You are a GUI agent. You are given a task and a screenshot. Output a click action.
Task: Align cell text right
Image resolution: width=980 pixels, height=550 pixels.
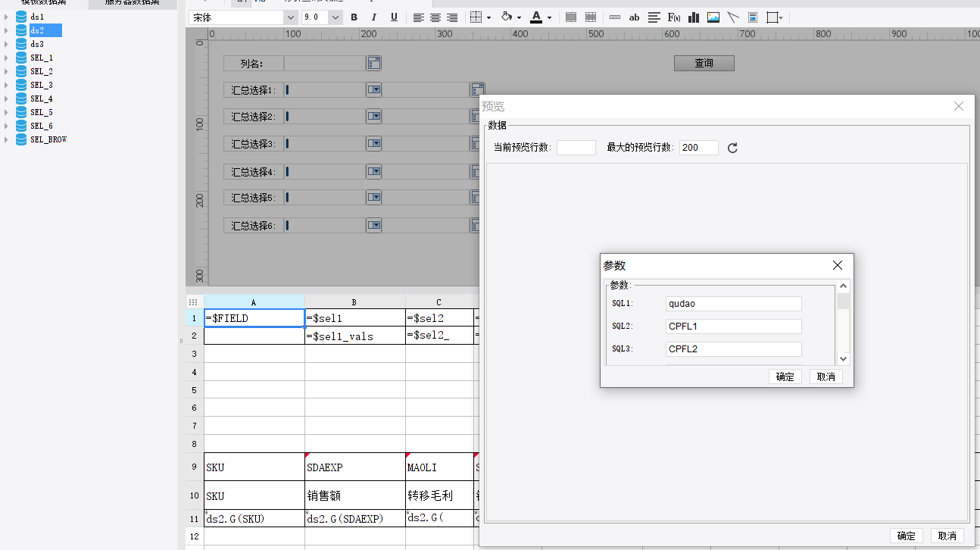click(x=452, y=17)
